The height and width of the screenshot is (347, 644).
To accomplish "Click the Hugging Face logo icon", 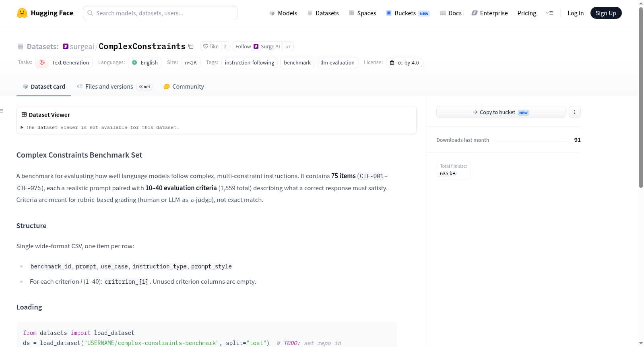I will (x=22, y=13).
